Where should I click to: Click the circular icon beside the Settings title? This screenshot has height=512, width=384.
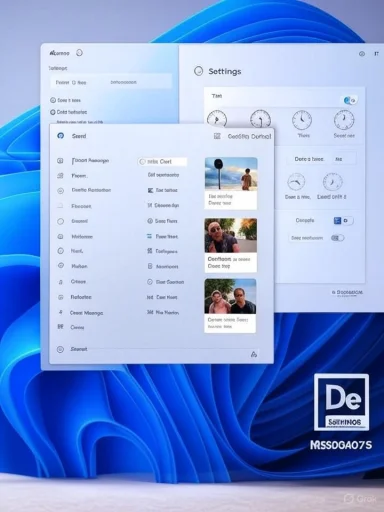[198, 71]
